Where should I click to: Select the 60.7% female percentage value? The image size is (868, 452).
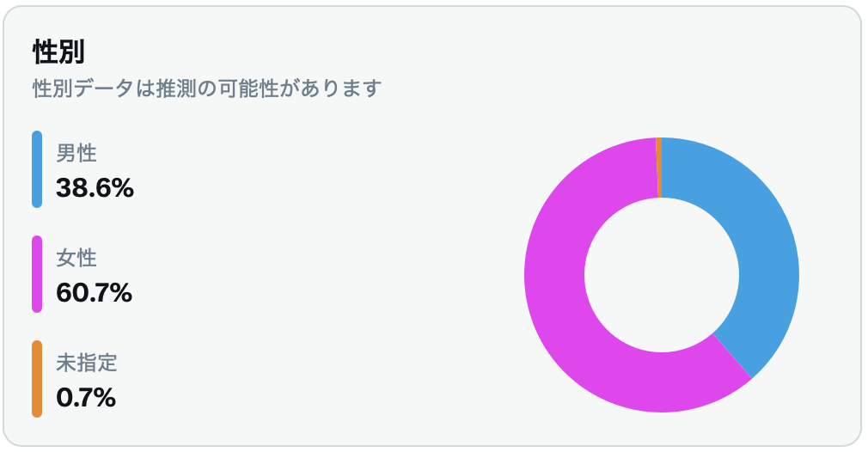(x=95, y=293)
